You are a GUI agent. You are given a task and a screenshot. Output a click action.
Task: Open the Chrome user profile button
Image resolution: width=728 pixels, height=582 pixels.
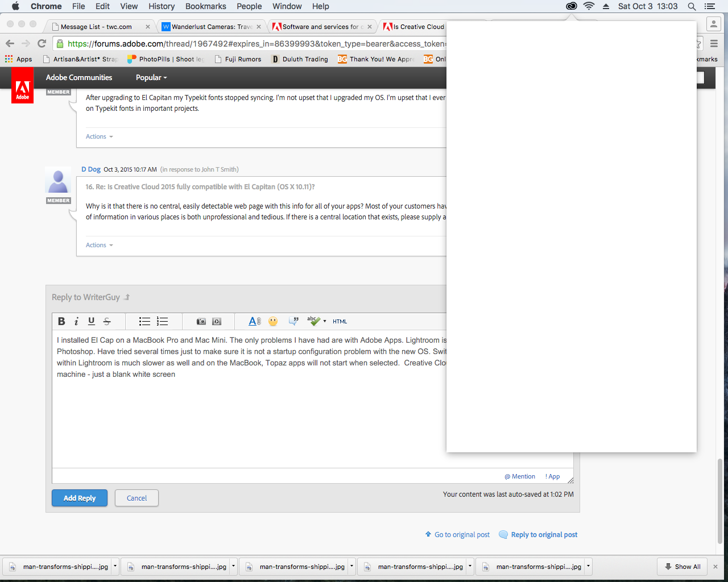713,24
